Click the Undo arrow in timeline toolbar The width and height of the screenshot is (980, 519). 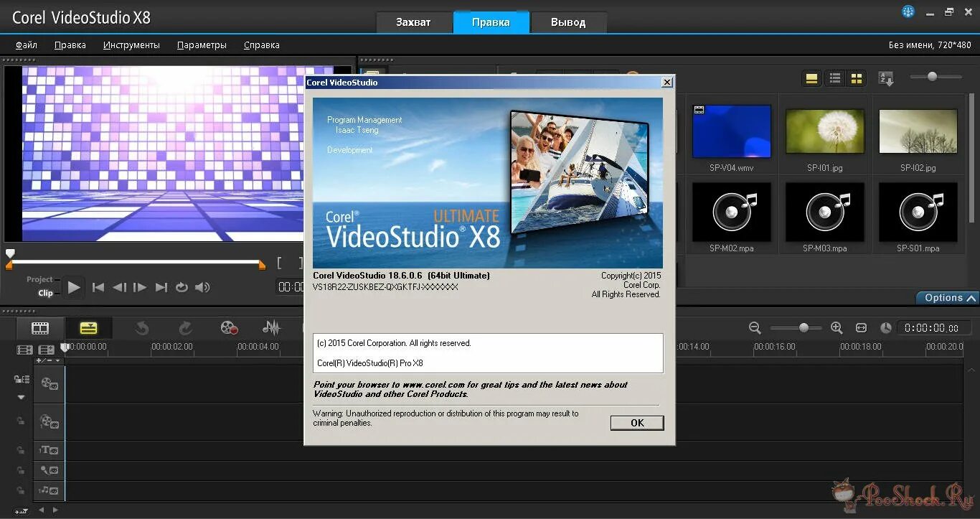tap(142, 328)
